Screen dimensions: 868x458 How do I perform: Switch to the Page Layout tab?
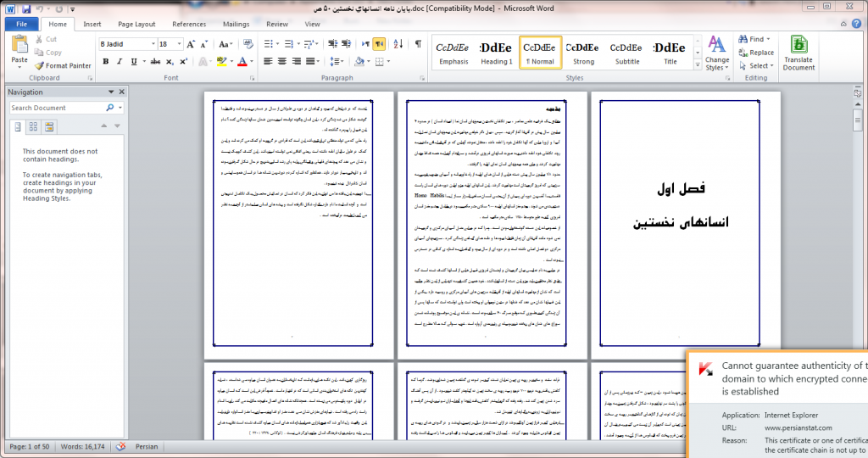136,25
